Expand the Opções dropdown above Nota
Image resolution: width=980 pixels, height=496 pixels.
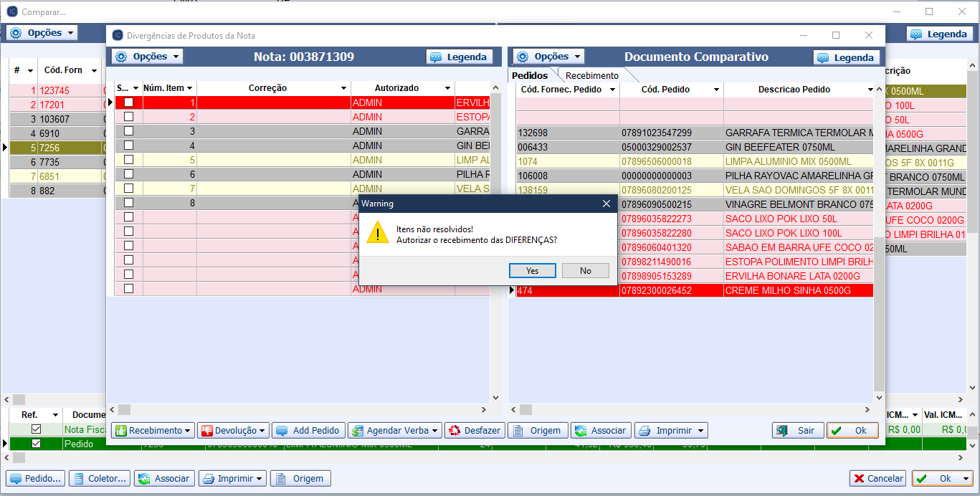[x=148, y=57]
